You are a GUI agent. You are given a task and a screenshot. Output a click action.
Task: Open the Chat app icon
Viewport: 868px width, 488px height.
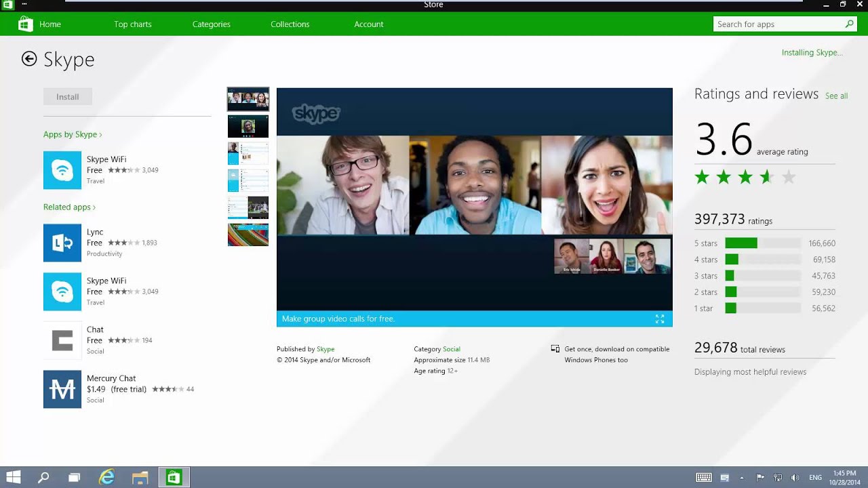coord(62,340)
